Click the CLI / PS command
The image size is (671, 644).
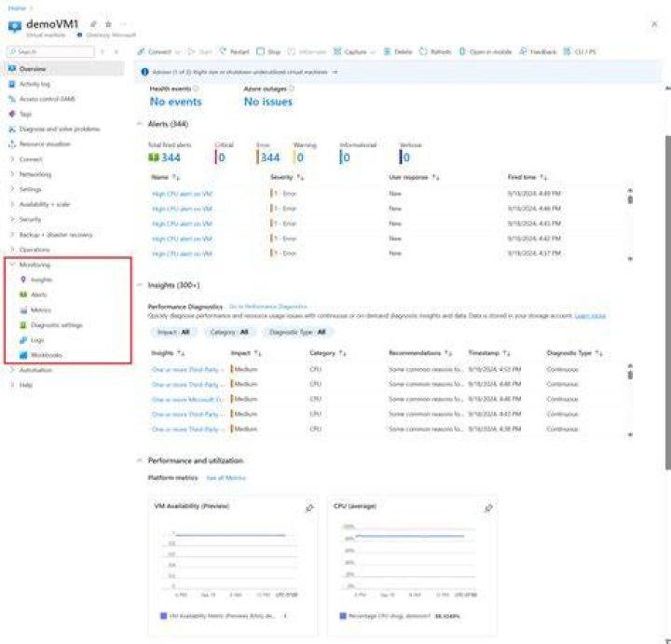[x=580, y=52]
